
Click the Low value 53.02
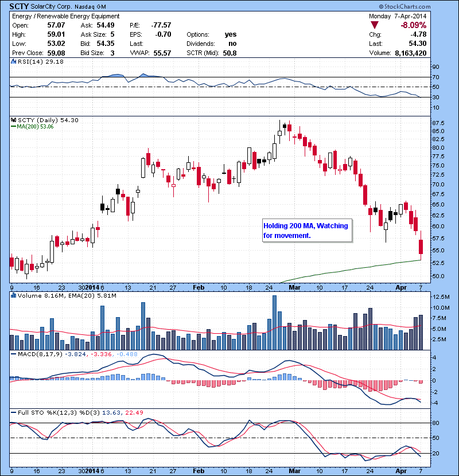(56, 44)
